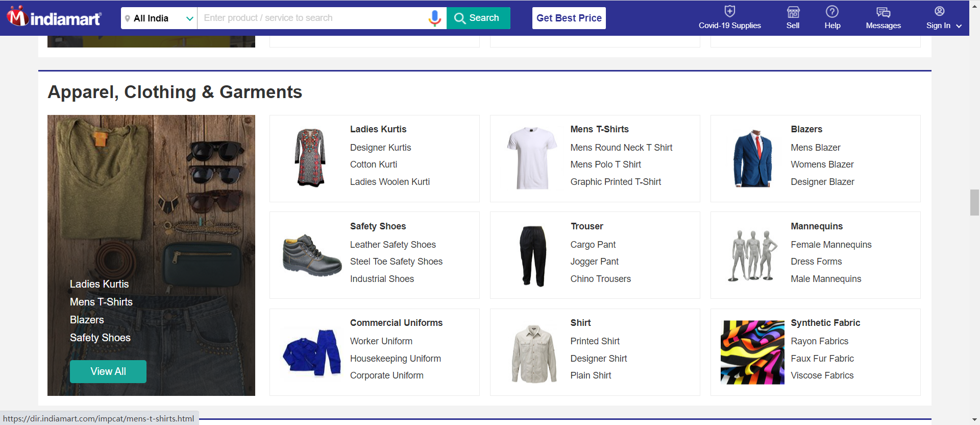Open the Mens Polo T Shirt link
This screenshot has width=980, height=425.
(605, 164)
